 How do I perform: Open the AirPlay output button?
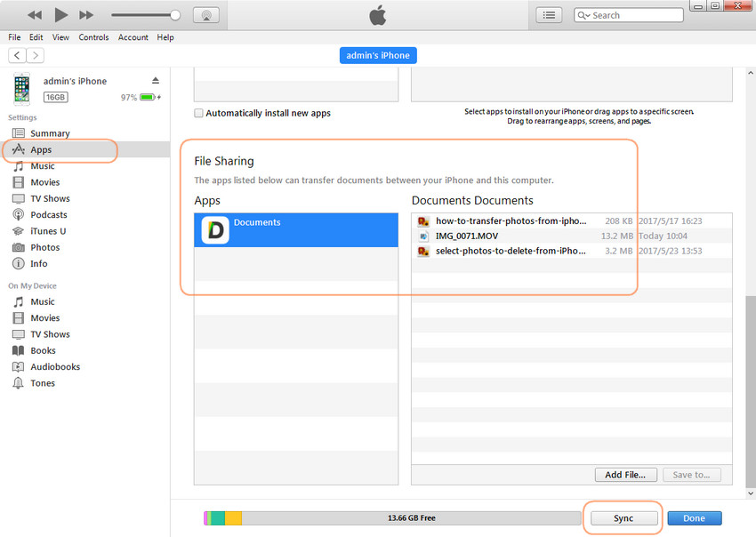(x=206, y=15)
